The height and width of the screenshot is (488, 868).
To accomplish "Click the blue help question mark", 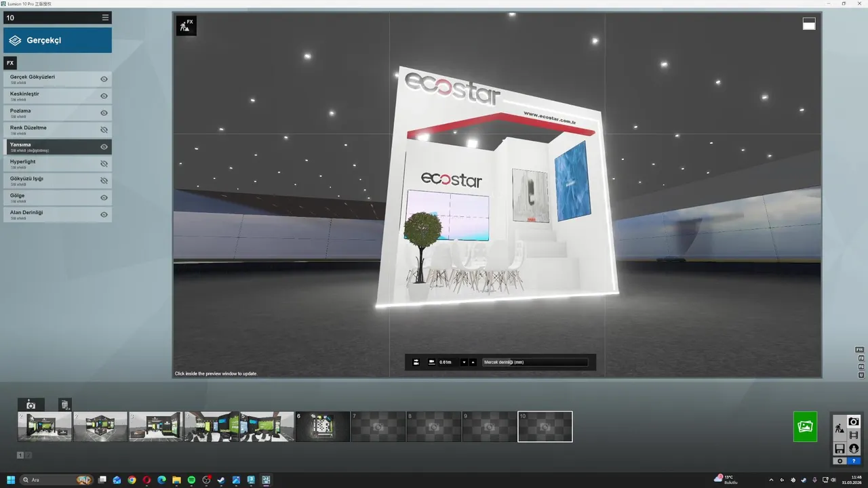I will click(854, 461).
